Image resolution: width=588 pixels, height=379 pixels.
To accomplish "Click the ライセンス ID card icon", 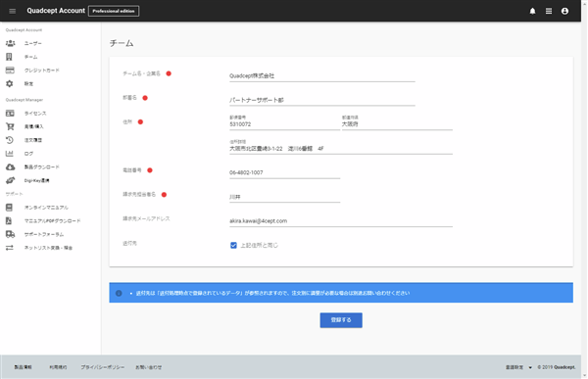I will (10, 113).
